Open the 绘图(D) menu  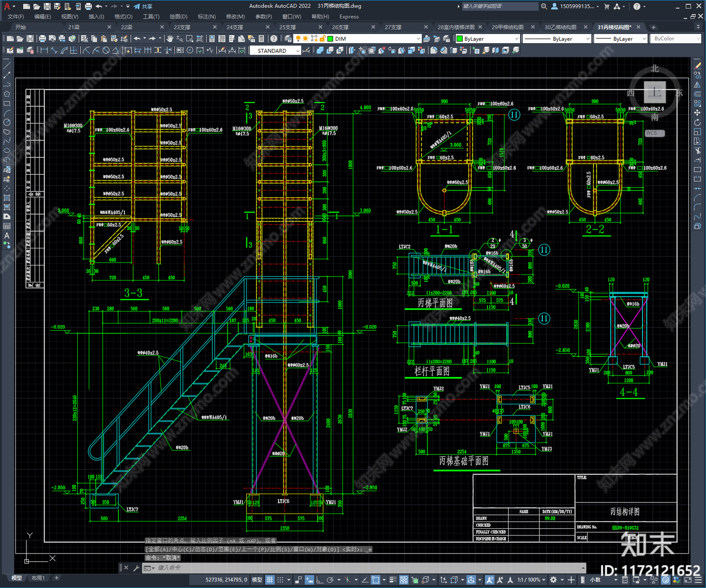[x=178, y=17]
